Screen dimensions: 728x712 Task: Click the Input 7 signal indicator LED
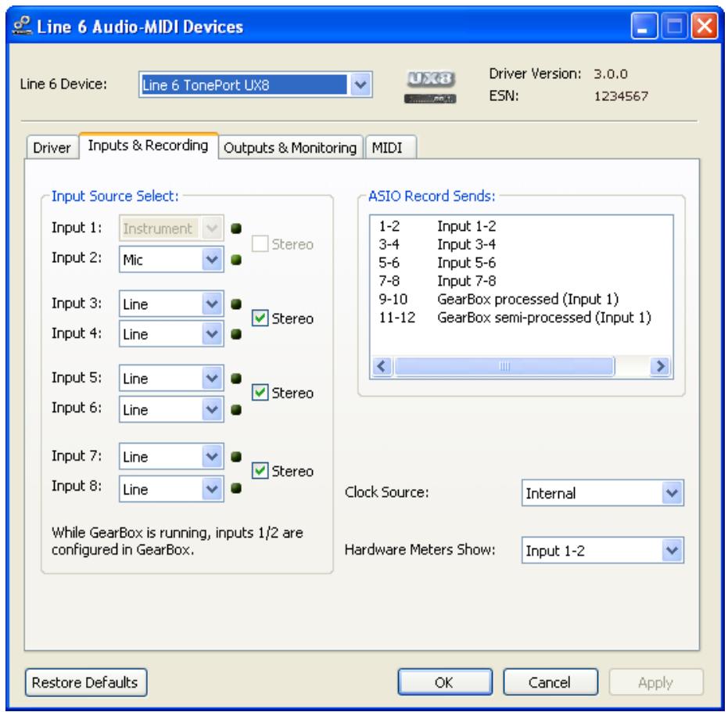coord(236,457)
